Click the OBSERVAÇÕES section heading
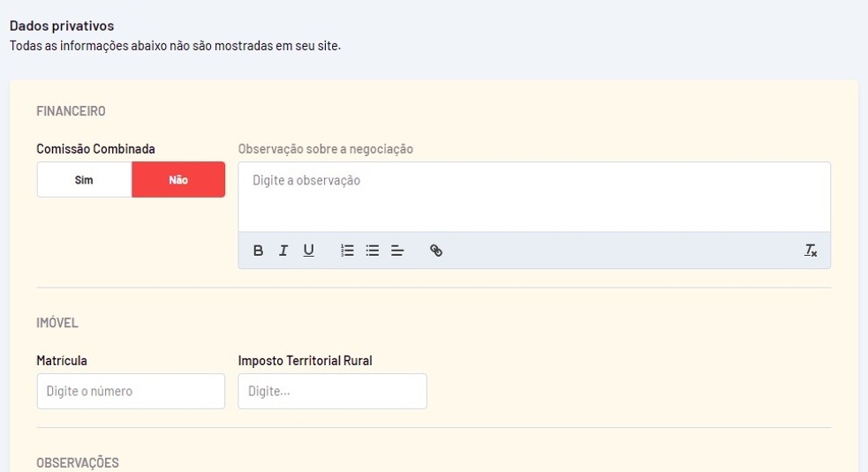868x472 pixels. coord(78,463)
